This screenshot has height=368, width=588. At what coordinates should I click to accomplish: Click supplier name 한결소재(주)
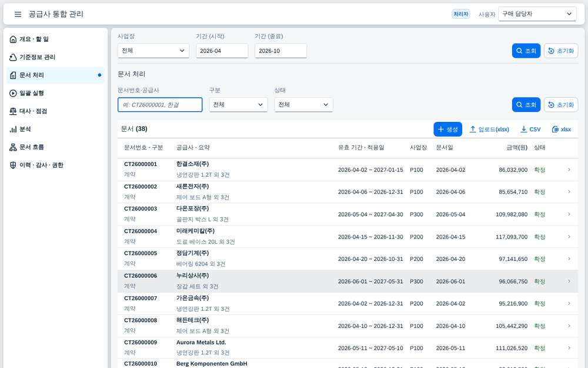[x=192, y=164]
